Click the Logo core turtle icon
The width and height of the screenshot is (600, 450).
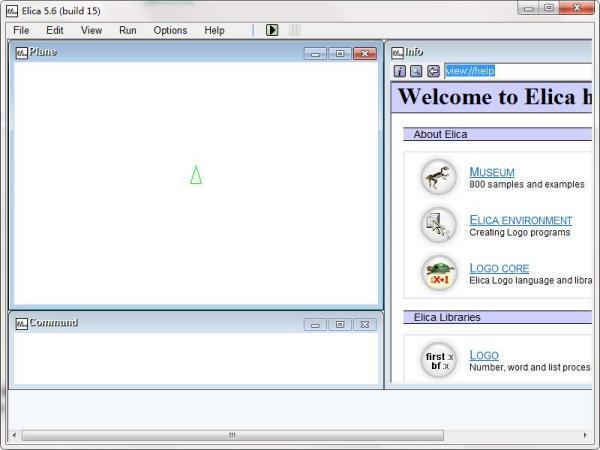[439, 273]
